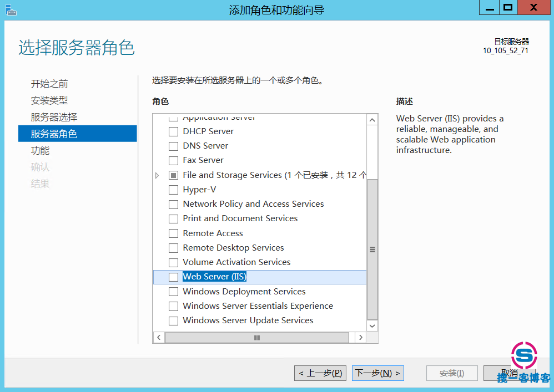Check the DHCP Server role checkbox
554x392 pixels.
[x=174, y=131]
